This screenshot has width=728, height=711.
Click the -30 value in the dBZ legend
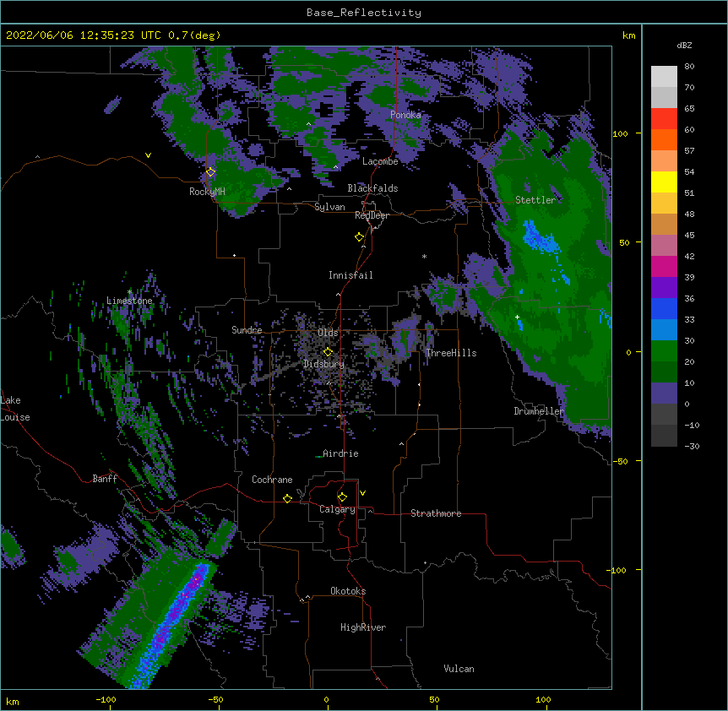point(692,446)
